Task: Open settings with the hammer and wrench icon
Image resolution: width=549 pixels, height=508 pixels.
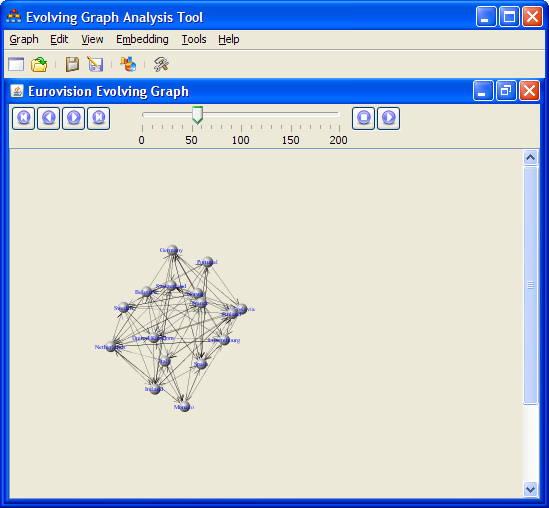Action: [x=161, y=64]
